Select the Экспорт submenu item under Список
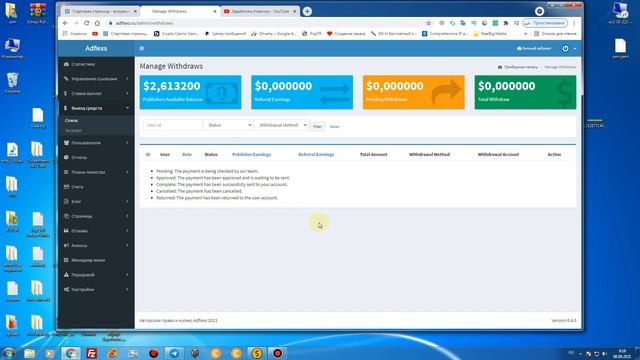 (73, 130)
